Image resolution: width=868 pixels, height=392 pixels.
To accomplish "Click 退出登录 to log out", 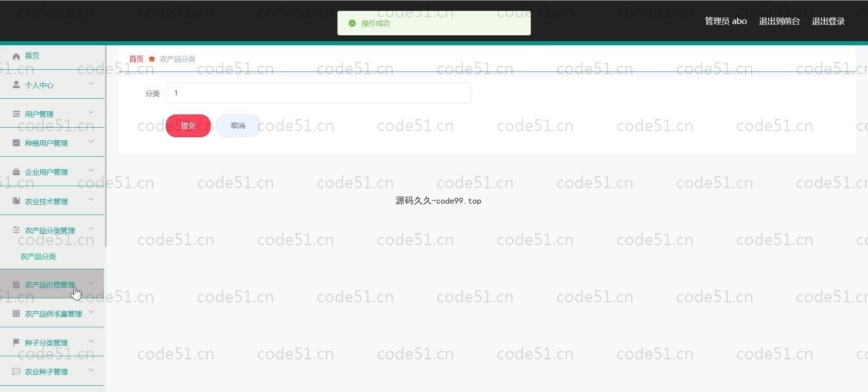I will (x=828, y=21).
